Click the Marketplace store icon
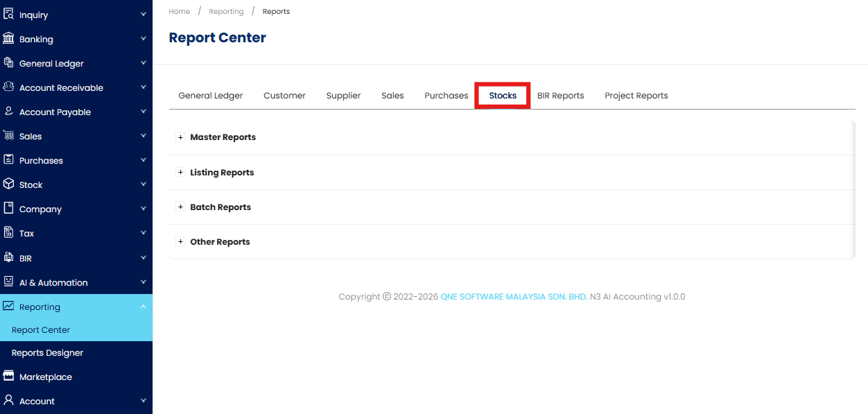This screenshot has width=868, height=414. tap(8, 376)
